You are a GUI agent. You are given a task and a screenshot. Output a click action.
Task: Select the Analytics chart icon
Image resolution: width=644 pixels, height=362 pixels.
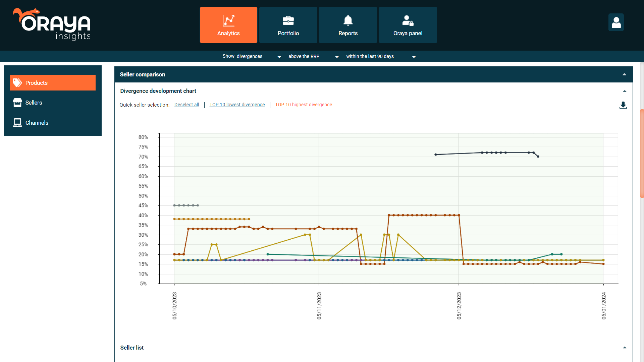(228, 20)
